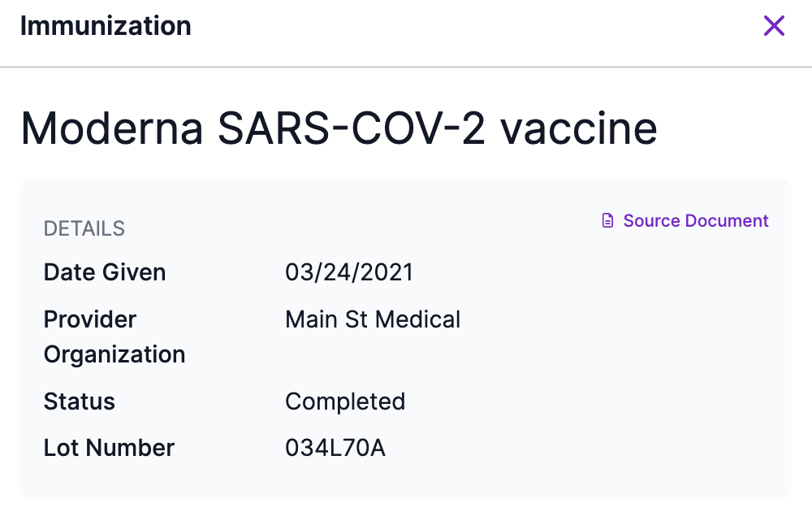Click the Organization label word
The width and height of the screenshot is (812, 512).
[x=114, y=354]
